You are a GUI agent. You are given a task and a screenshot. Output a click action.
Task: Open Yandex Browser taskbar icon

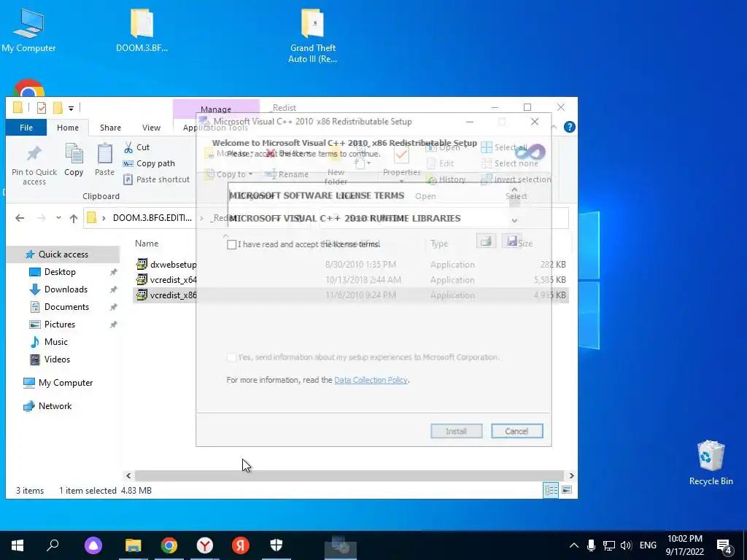pos(205,545)
